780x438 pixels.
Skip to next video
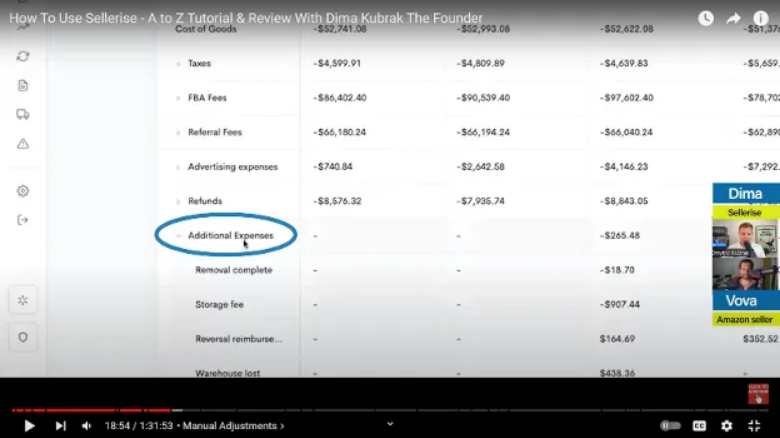(x=60, y=426)
